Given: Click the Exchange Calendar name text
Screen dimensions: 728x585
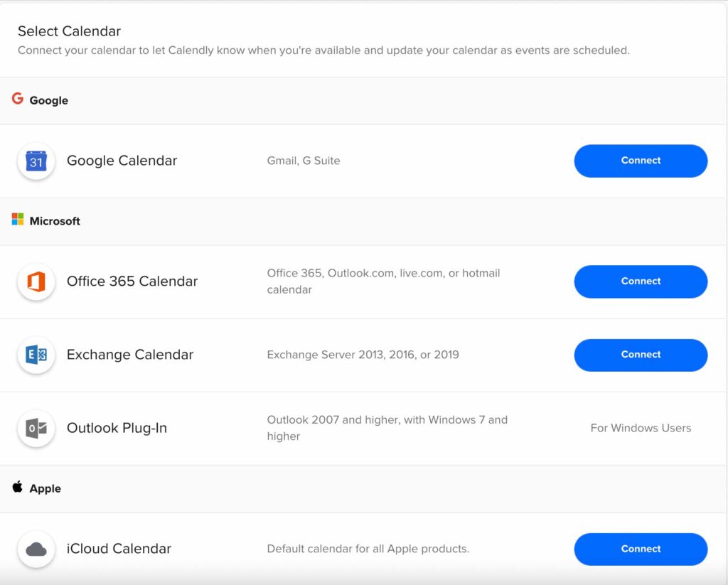Looking at the screenshot, I should coord(130,355).
